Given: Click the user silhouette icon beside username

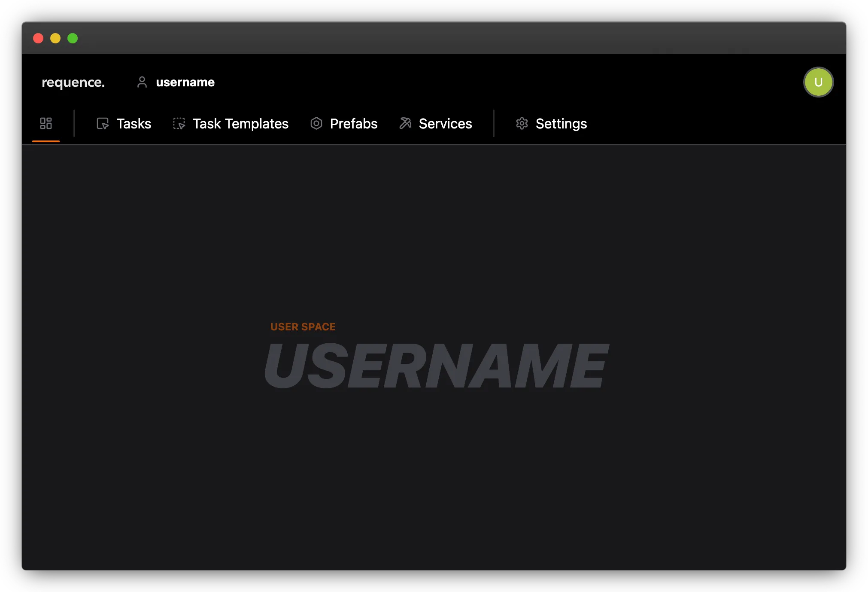Looking at the screenshot, I should (x=142, y=82).
